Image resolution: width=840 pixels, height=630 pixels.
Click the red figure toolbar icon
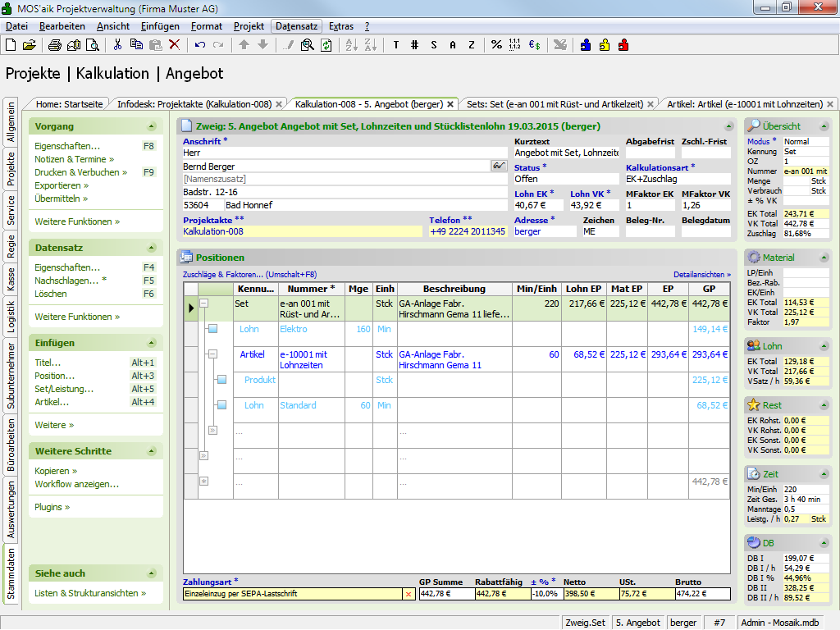click(x=623, y=45)
